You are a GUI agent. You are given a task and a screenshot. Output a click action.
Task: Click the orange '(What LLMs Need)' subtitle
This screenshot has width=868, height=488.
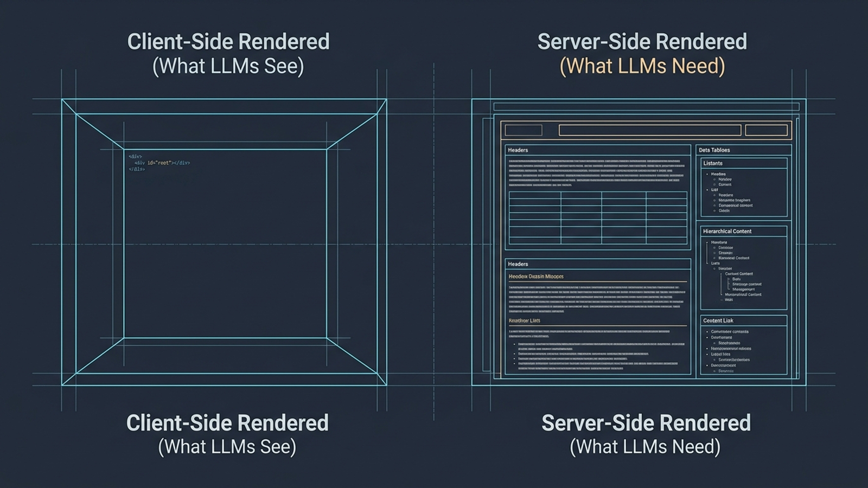click(642, 66)
